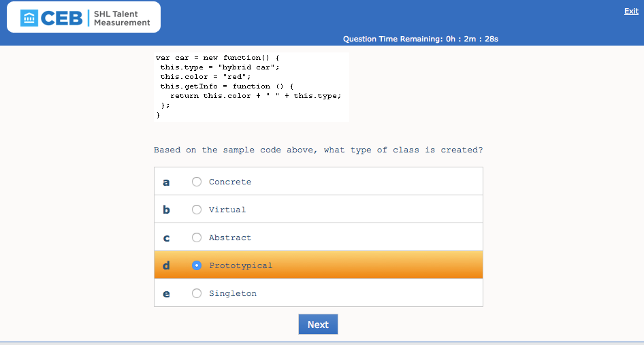Viewport: 644px width, 345px height.
Task: Choose the Abstract radio option
Action: tap(197, 237)
